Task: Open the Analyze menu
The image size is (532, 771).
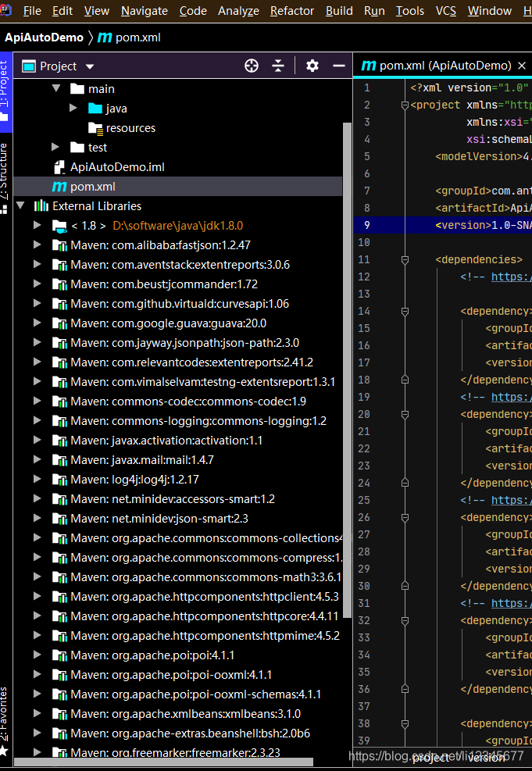Action: pos(238,11)
